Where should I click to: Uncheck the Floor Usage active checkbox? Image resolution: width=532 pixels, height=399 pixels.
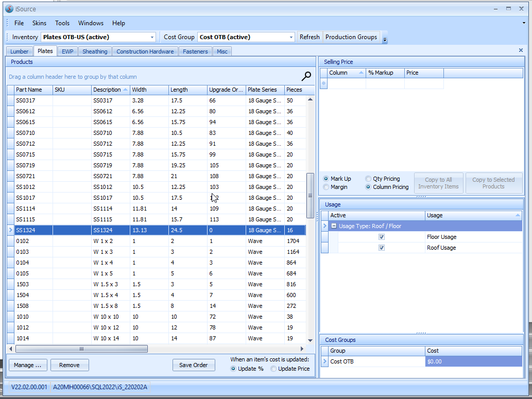pyautogui.click(x=382, y=237)
